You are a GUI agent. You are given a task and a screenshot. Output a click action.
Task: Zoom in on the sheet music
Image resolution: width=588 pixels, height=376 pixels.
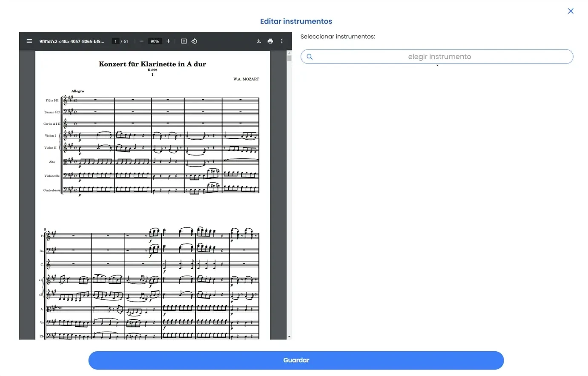click(168, 41)
